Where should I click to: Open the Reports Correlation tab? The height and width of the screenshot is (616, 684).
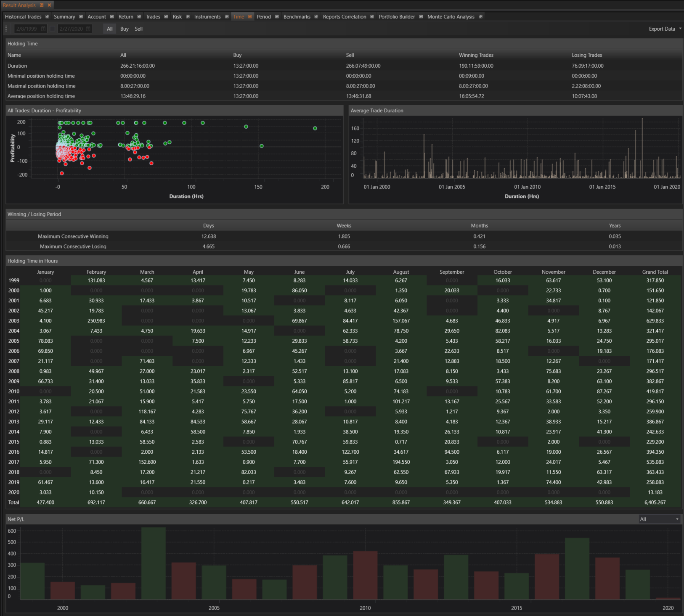coord(344,17)
